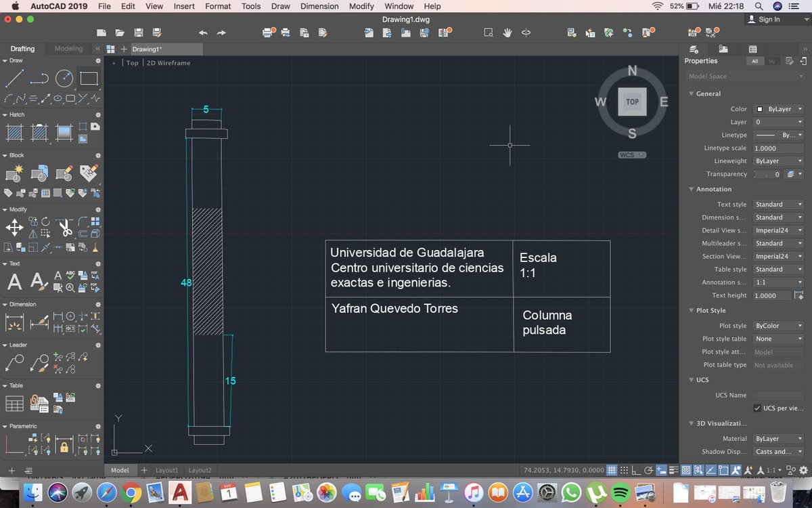Click the Create Block tool
The height and width of the screenshot is (508, 812).
click(14, 173)
